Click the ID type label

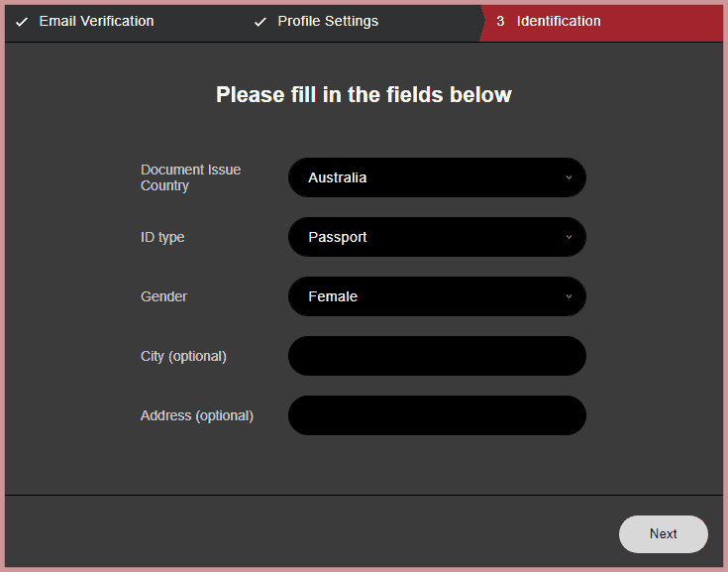point(162,237)
